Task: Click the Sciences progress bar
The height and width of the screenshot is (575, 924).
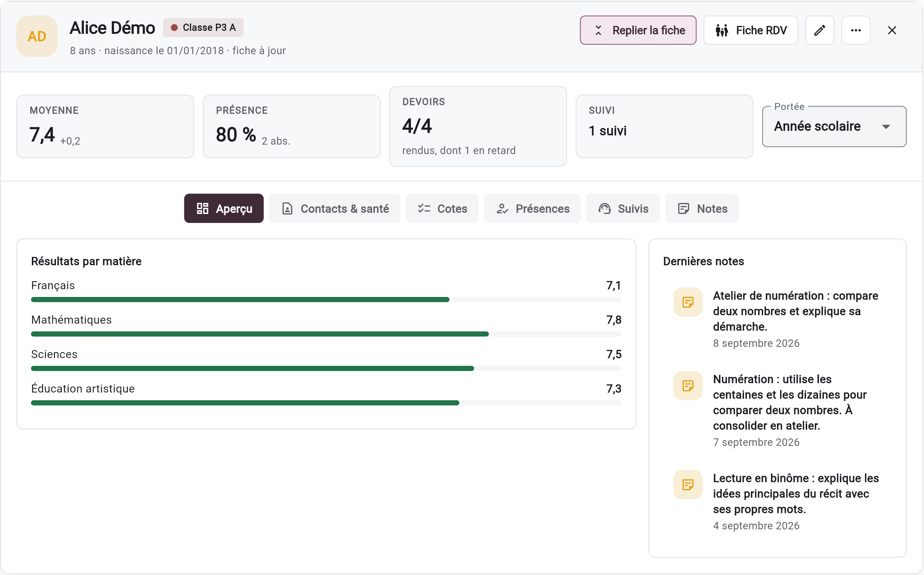Action: coord(326,368)
